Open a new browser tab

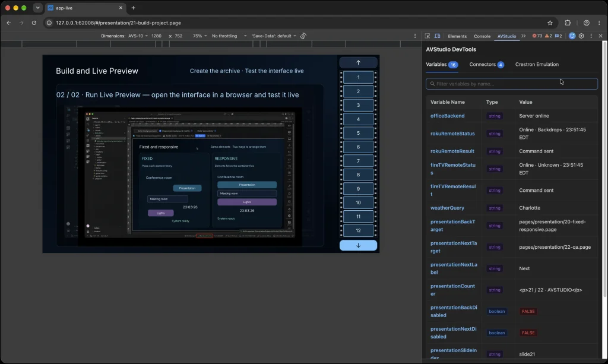134,8
